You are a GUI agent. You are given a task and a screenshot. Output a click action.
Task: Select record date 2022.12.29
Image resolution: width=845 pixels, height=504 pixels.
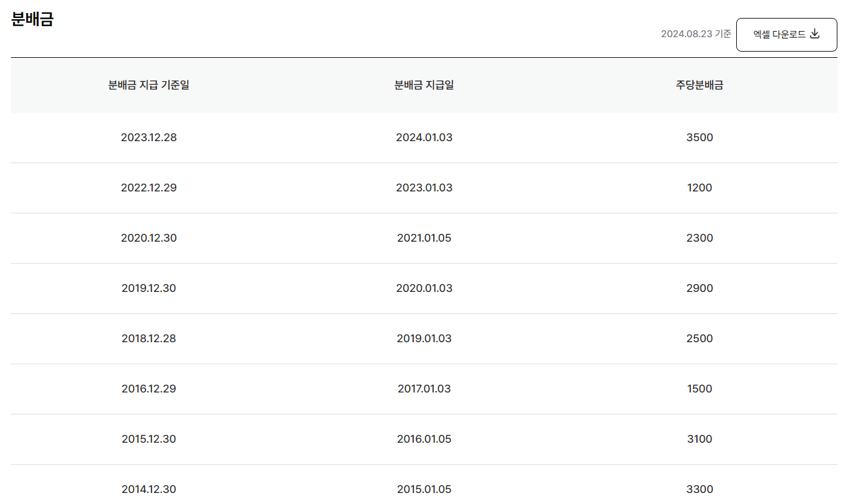[149, 187]
